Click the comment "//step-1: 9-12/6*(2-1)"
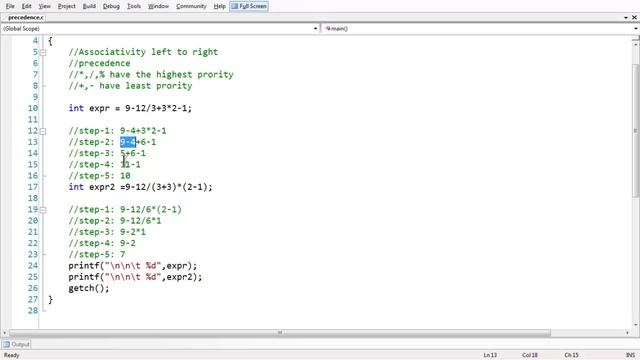The width and height of the screenshot is (640, 360). click(125, 210)
